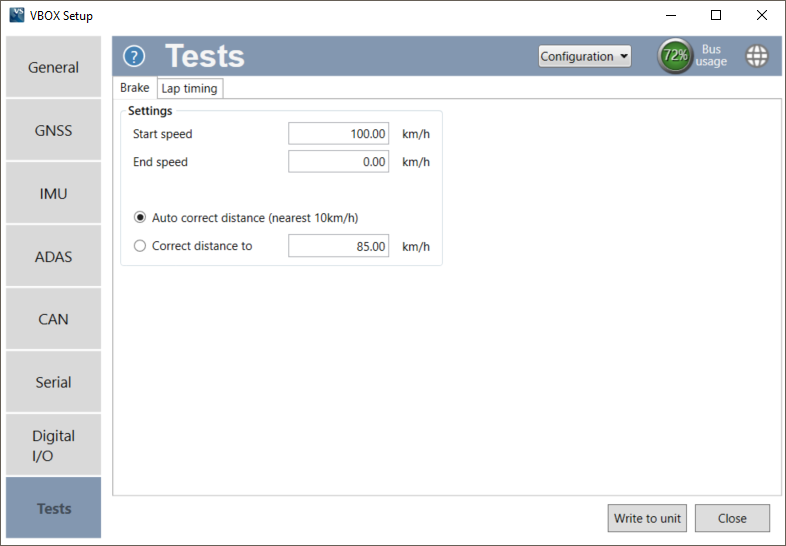Switch to the Lap timing tab
The height and width of the screenshot is (546, 786).
pos(189,89)
